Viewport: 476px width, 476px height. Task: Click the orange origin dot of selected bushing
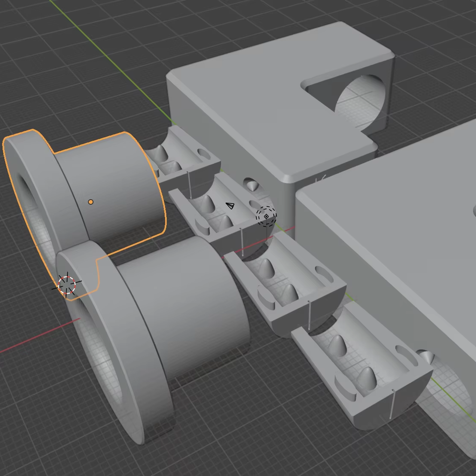coord(91,202)
